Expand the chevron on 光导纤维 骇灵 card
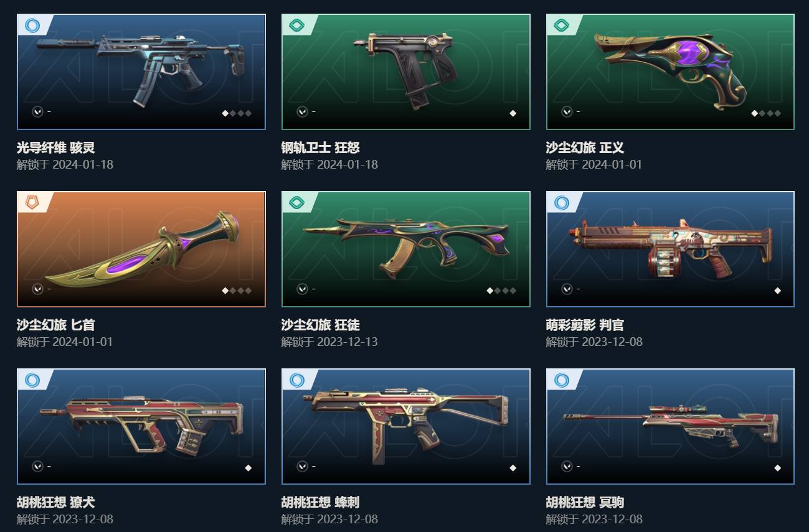The width and height of the screenshot is (809, 532). pyautogui.click(x=37, y=112)
